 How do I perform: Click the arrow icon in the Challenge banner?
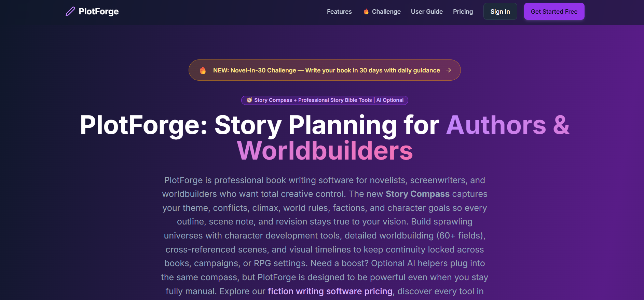tap(449, 70)
